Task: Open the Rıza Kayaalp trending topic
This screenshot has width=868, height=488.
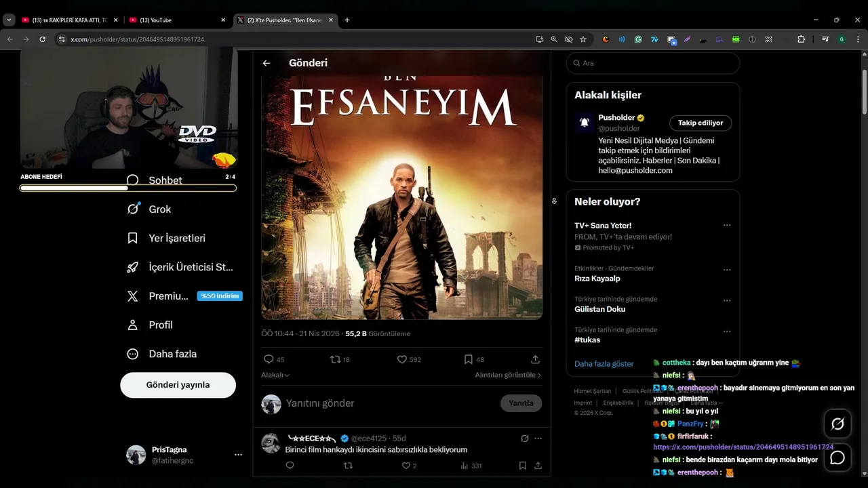Action: [597, 279]
